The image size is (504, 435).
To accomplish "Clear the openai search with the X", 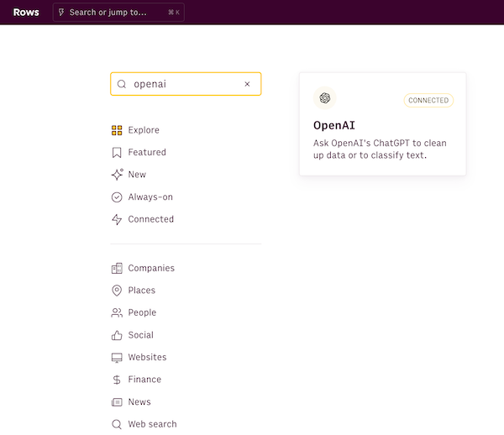I will tap(247, 84).
